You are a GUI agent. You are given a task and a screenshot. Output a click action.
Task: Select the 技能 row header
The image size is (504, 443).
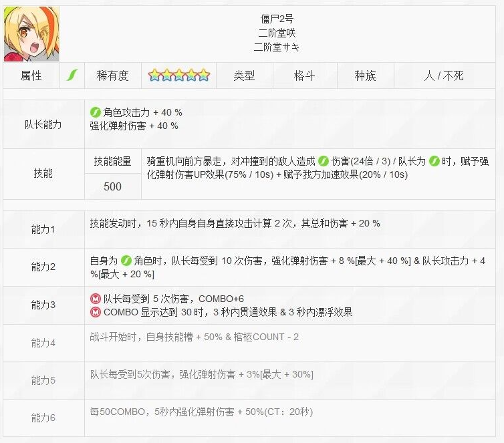(x=43, y=174)
